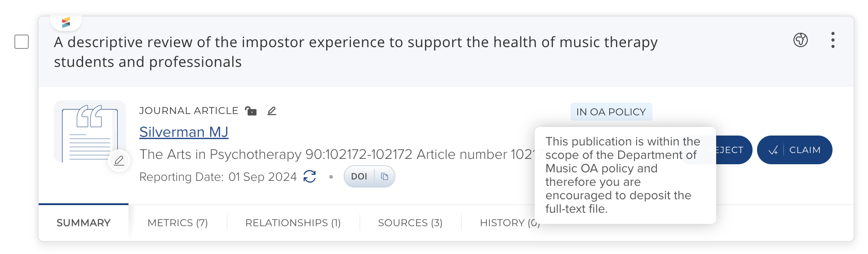The height and width of the screenshot is (254, 868).
Task: Click the DOI button
Action: point(359,176)
